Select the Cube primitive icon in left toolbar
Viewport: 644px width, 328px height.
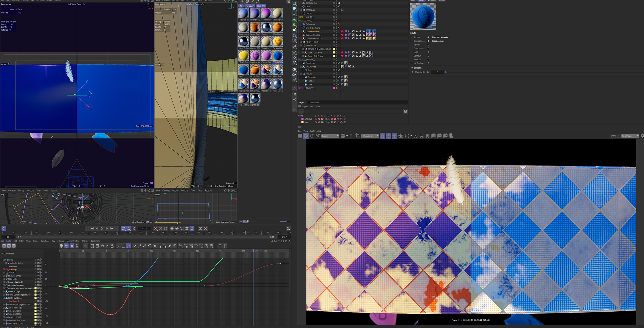(x=294, y=8)
